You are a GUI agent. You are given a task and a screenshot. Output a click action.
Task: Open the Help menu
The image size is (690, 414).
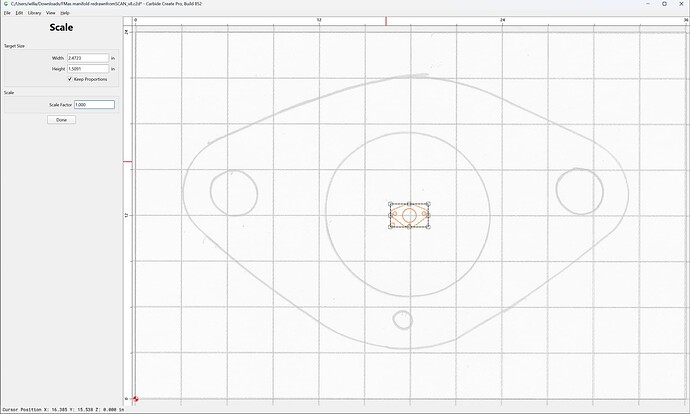tap(65, 13)
